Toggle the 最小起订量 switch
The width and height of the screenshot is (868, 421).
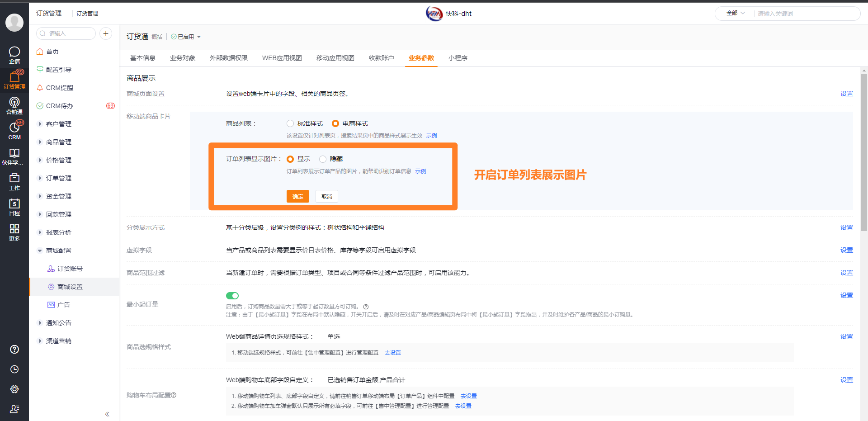click(232, 296)
